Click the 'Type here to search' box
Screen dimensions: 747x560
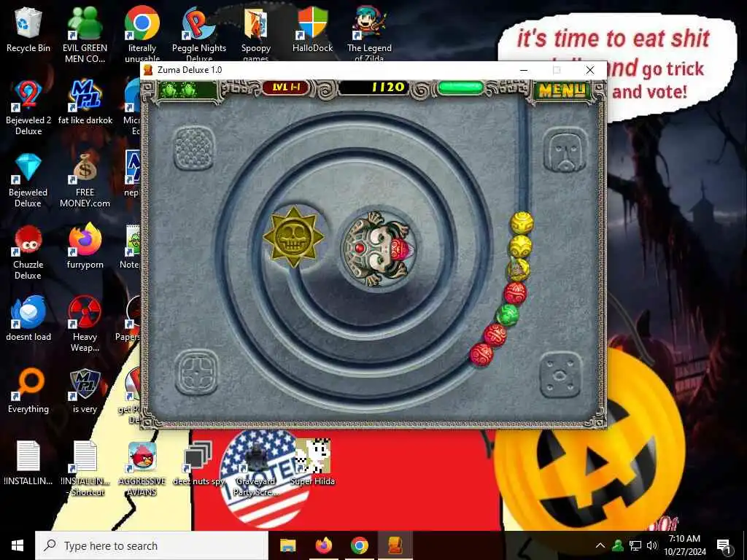point(152,545)
